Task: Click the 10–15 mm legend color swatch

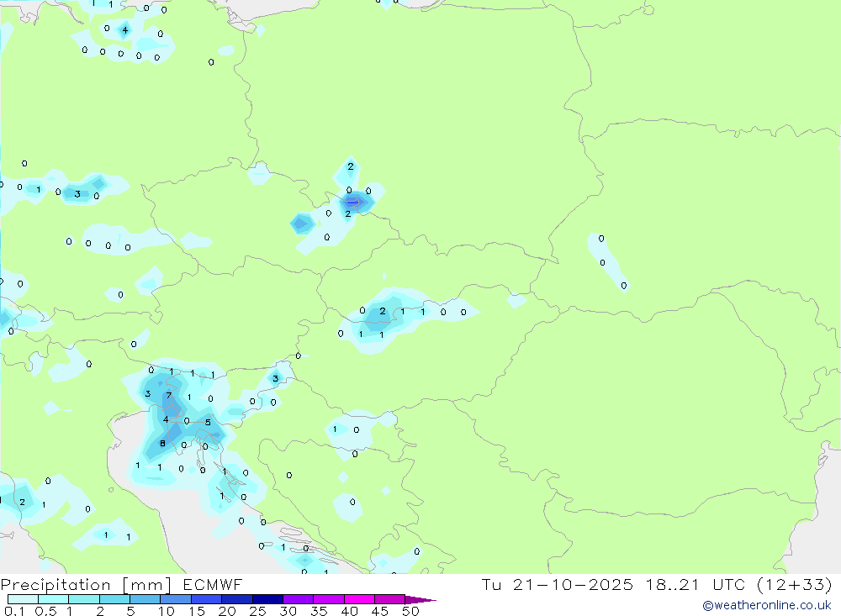Action: point(176,599)
